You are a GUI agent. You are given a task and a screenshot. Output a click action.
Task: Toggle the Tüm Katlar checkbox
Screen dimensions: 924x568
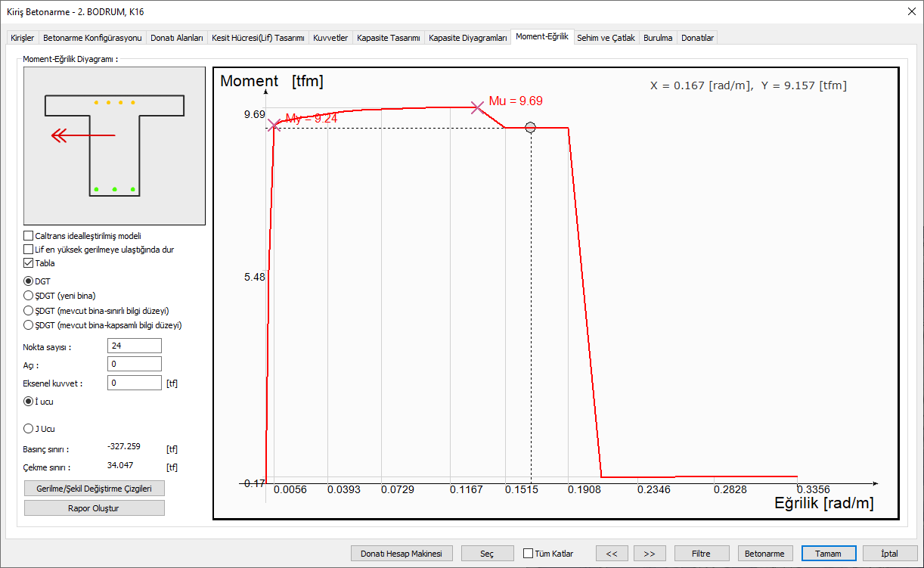tap(528, 554)
